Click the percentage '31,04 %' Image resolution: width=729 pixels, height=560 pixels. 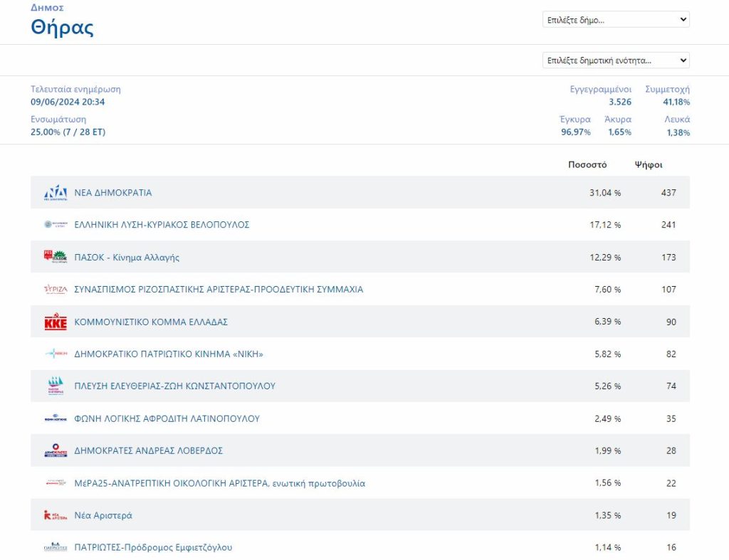click(x=605, y=192)
